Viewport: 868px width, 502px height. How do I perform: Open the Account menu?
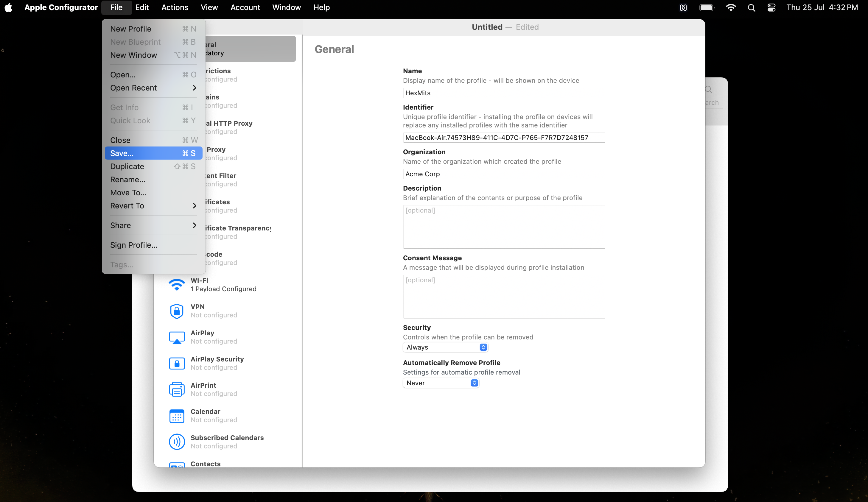coord(245,7)
